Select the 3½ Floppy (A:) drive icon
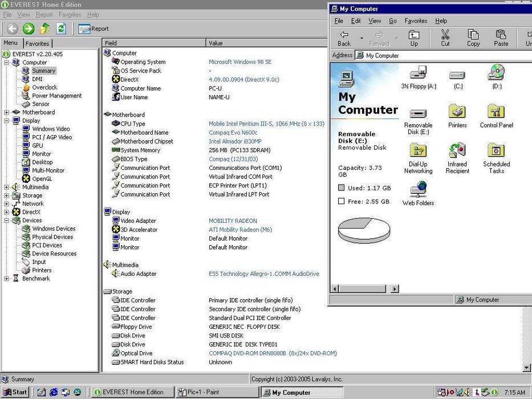The image size is (532, 399). 419,77
